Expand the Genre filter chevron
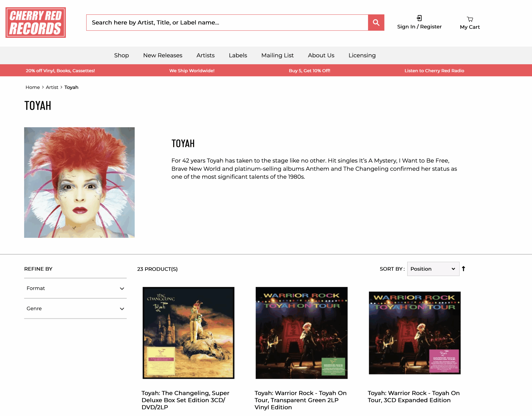The image size is (532, 416). (x=122, y=309)
